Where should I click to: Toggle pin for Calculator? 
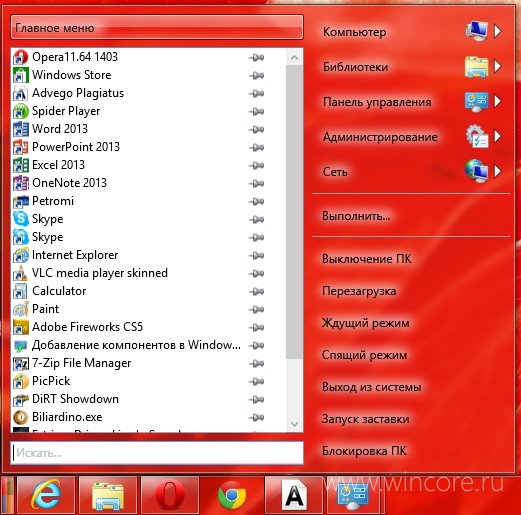[256, 292]
